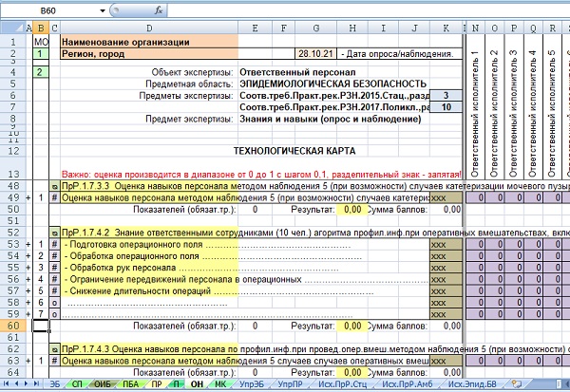Open the Исх.Эпид.БВ sheet tab
The height and width of the screenshot is (392, 570).
tap(472, 383)
